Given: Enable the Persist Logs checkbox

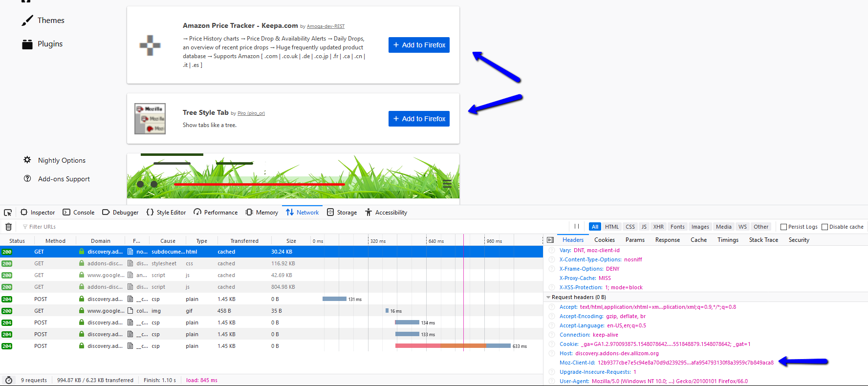Looking at the screenshot, I should pyautogui.click(x=784, y=227).
